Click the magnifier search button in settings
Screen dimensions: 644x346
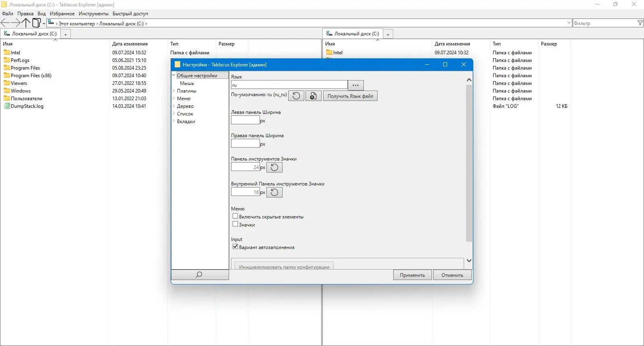200,275
